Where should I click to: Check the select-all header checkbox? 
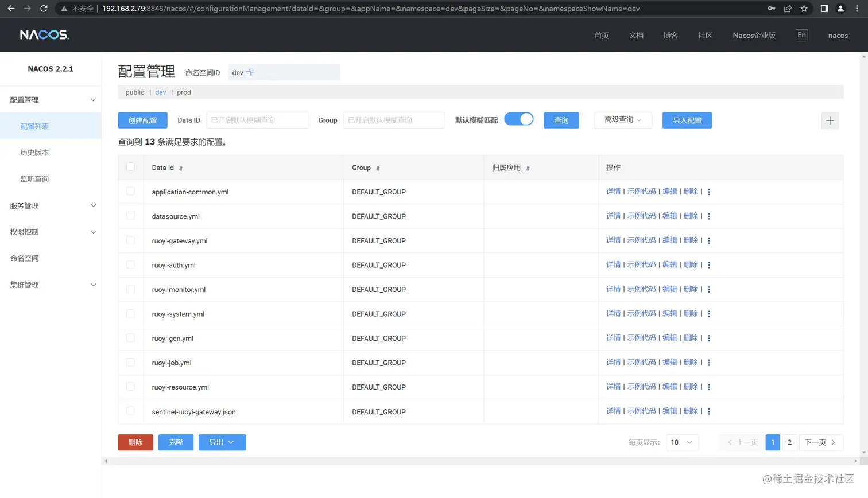[130, 167]
